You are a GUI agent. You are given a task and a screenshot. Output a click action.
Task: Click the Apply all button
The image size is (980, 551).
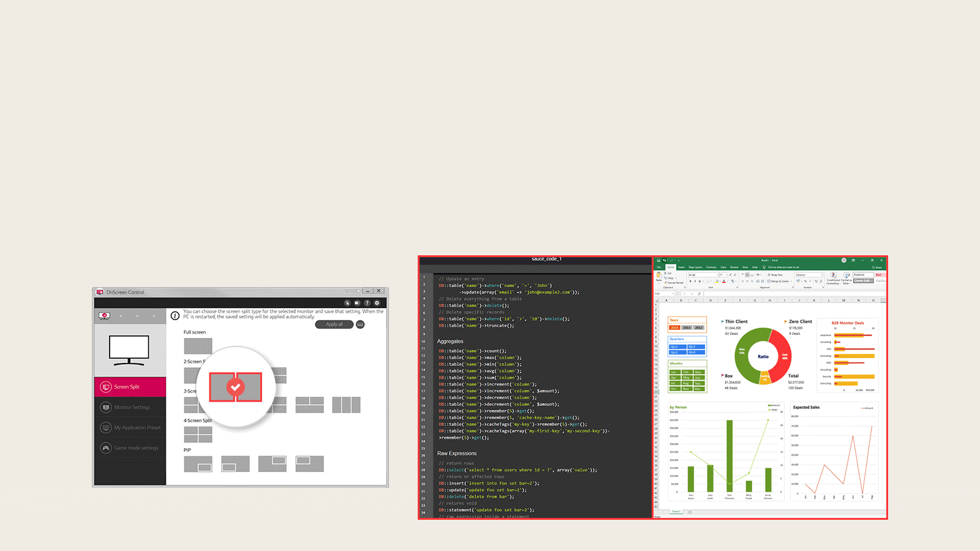click(x=334, y=324)
